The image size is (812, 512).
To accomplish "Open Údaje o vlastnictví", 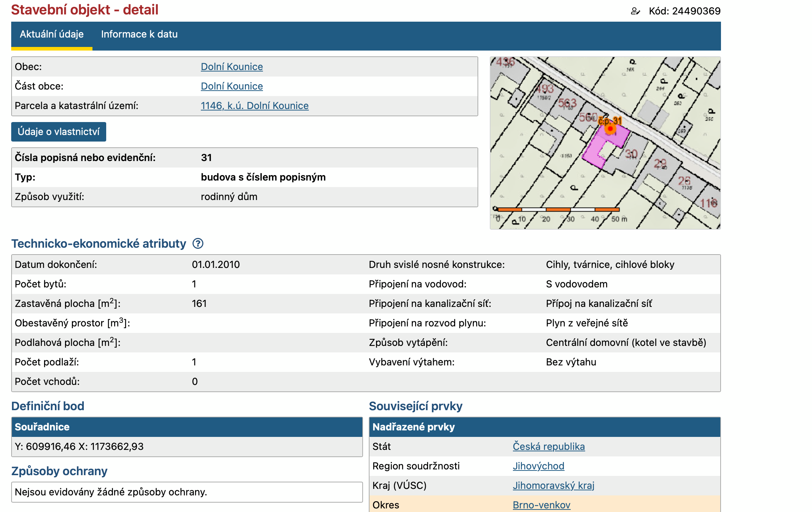I will pos(59,132).
